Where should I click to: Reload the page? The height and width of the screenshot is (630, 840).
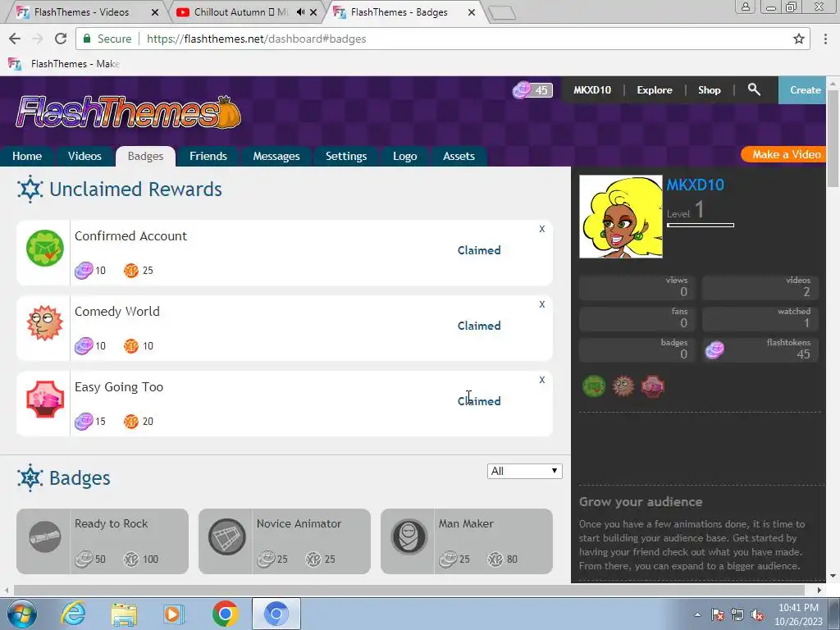point(61,39)
